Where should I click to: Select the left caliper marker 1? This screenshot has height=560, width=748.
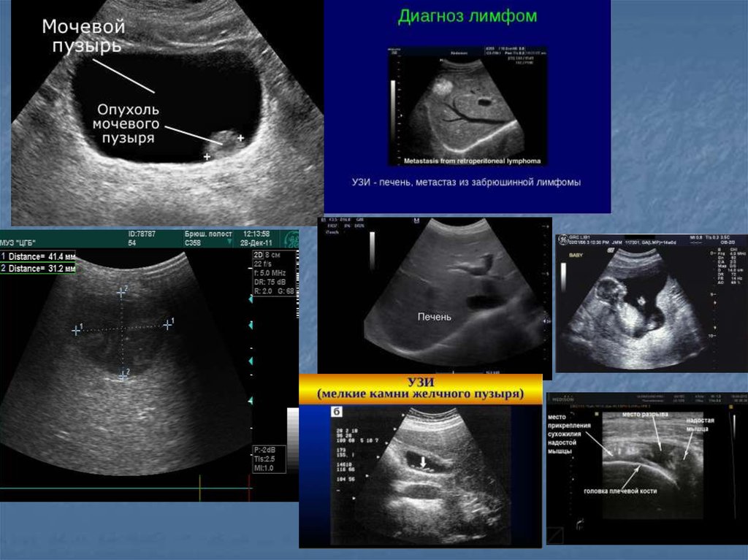(x=76, y=331)
